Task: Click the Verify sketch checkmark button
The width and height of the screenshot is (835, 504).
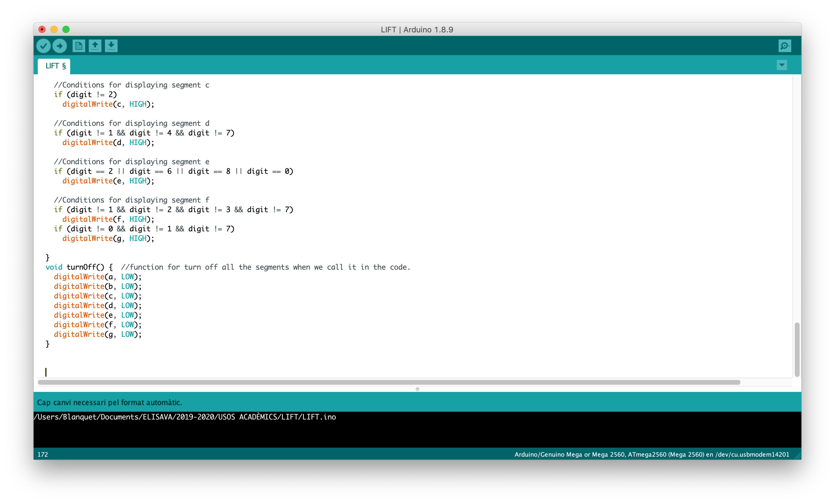Action: pos(43,46)
